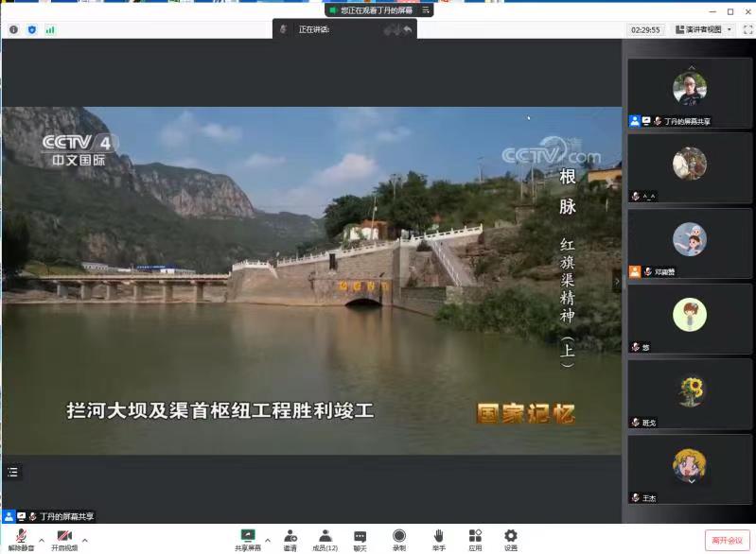Start recording with the 录制 icon
The width and height of the screenshot is (756, 554).
pyautogui.click(x=399, y=539)
